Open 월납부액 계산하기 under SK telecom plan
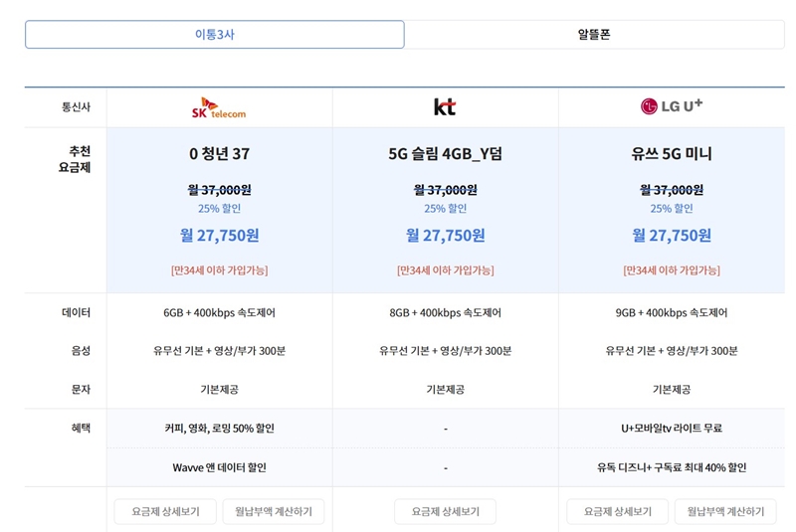Screen dimensions: 796x532 coord(273,511)
